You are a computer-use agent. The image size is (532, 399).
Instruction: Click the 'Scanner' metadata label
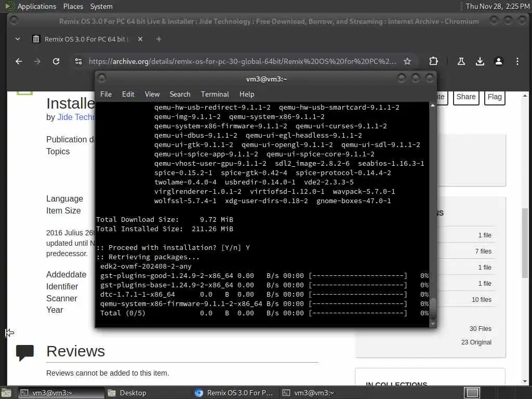pos(62,299)
